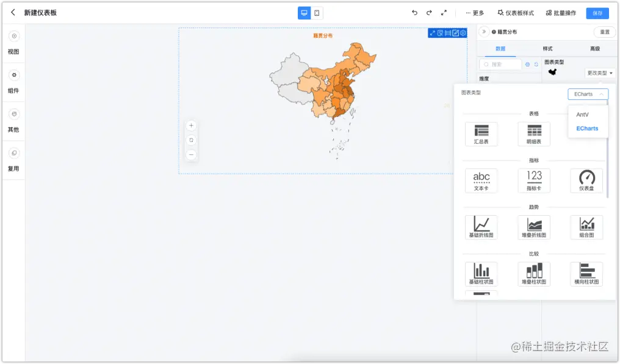
Task: Open the 组件 sidebar panel
Action: [x=14, y=82]
